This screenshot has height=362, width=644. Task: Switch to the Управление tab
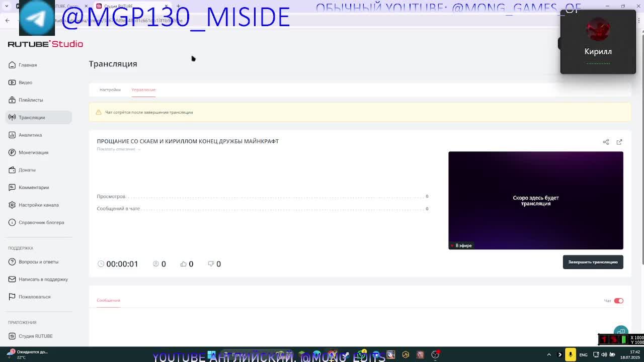pyautogui.click(x=143, y=89)
